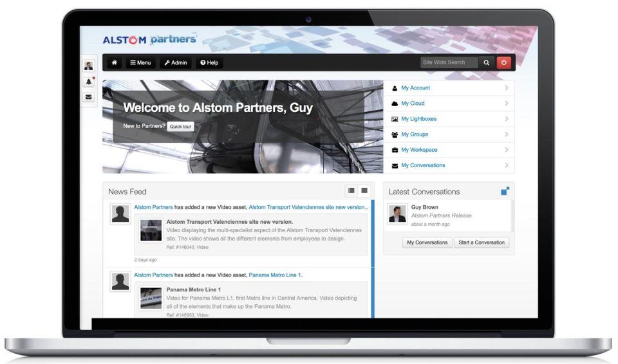This screenshot has height=364, width=618.
Task: Go to the home page icon
Action: click(x=115, y=62)
